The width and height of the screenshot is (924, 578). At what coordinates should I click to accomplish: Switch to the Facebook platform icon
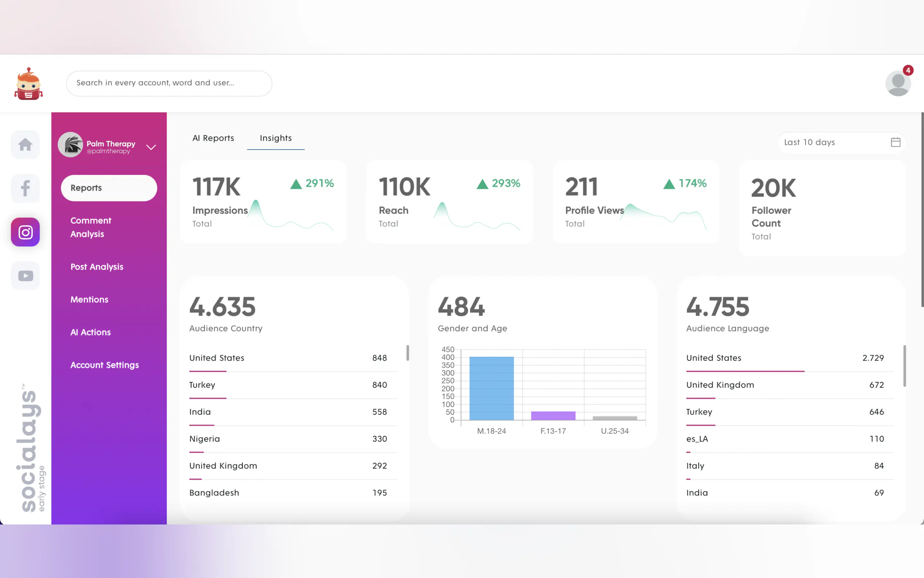click(x=25, y=188)
